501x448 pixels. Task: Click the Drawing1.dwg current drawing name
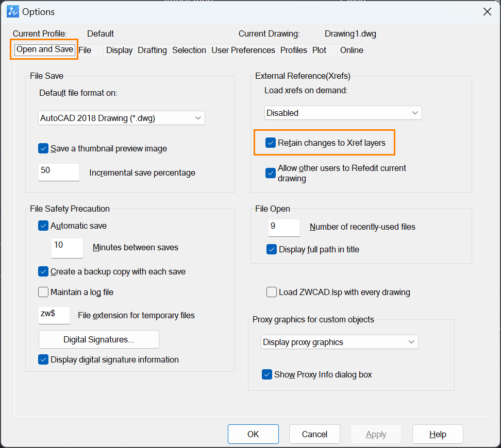(x=350, y=33)
